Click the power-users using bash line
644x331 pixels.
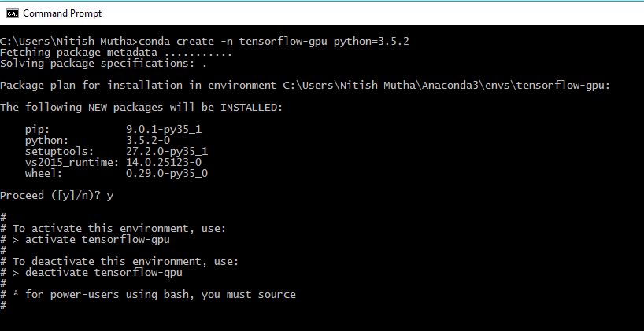[x=148, y=295]
